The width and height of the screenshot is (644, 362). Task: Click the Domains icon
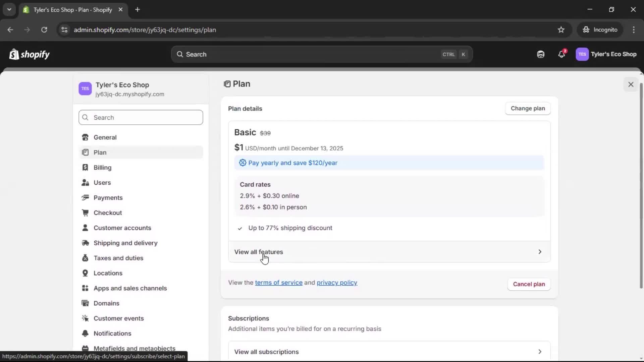[x=85, y=303]
